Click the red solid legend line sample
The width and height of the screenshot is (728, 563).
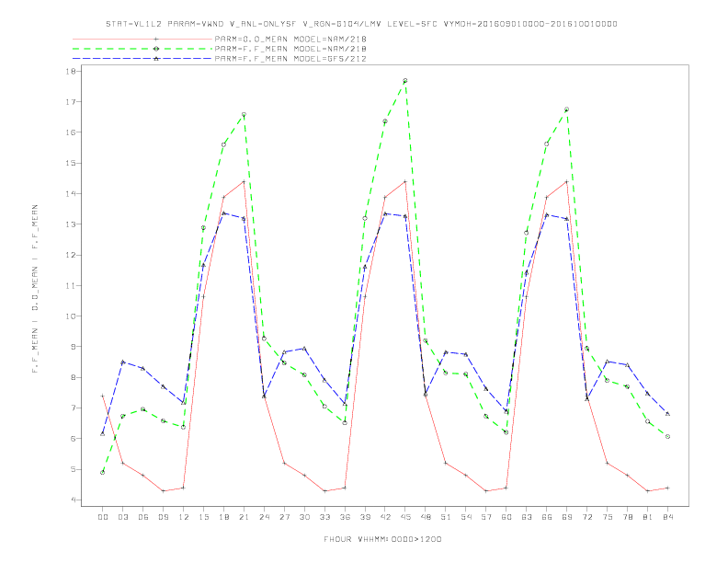click(x=142, y=39)
